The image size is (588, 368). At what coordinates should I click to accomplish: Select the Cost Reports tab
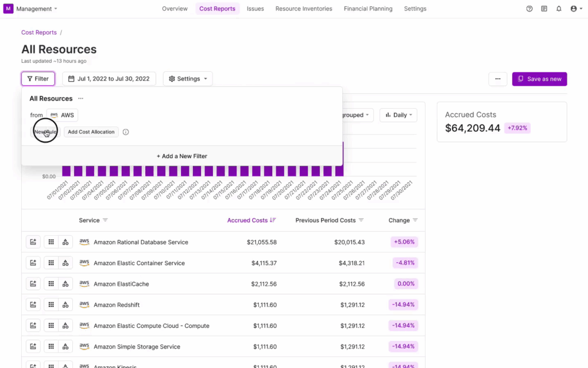click(217, 9)
